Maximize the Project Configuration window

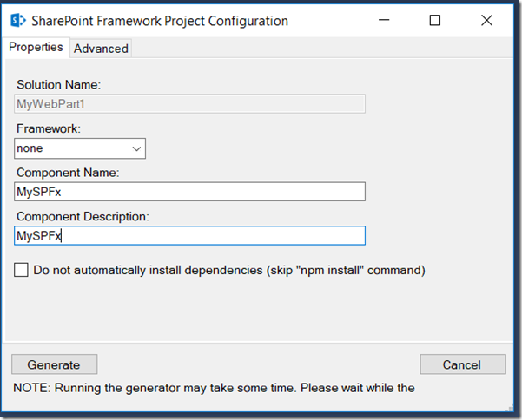(x=435, y=21)
